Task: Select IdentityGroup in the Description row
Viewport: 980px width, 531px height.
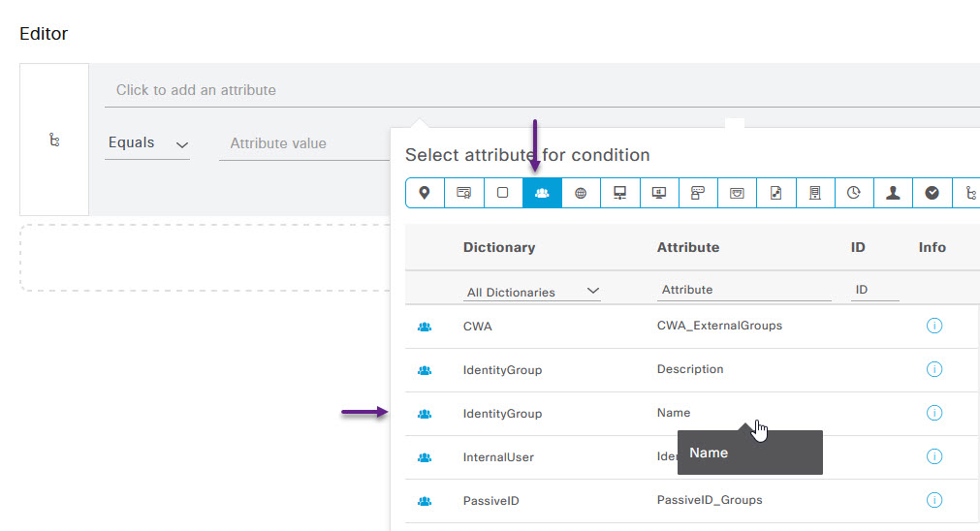Action: (502, 370)
